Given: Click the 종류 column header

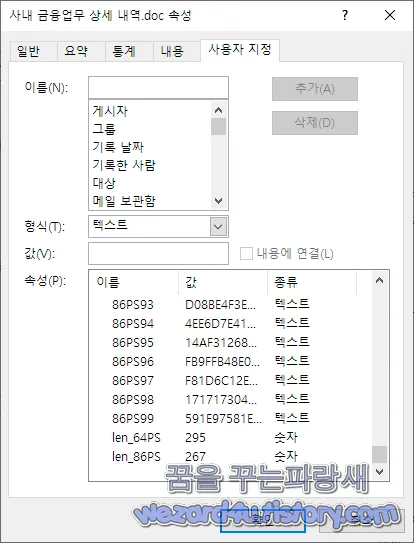Looking at the screenshot, I should [x=312, y=283].
